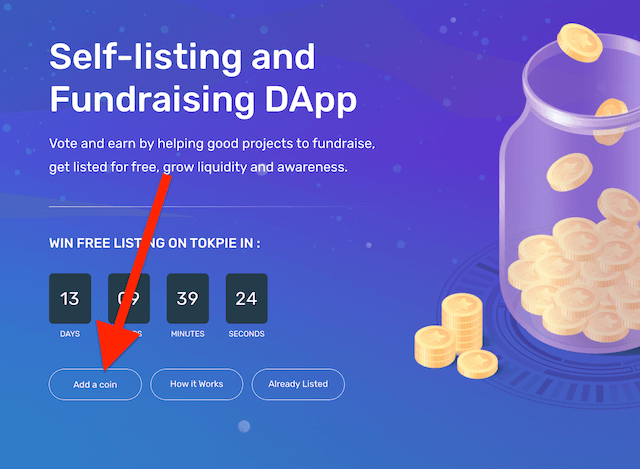
Task: Click the 13 days countdown box
Action: pos(70,298)
